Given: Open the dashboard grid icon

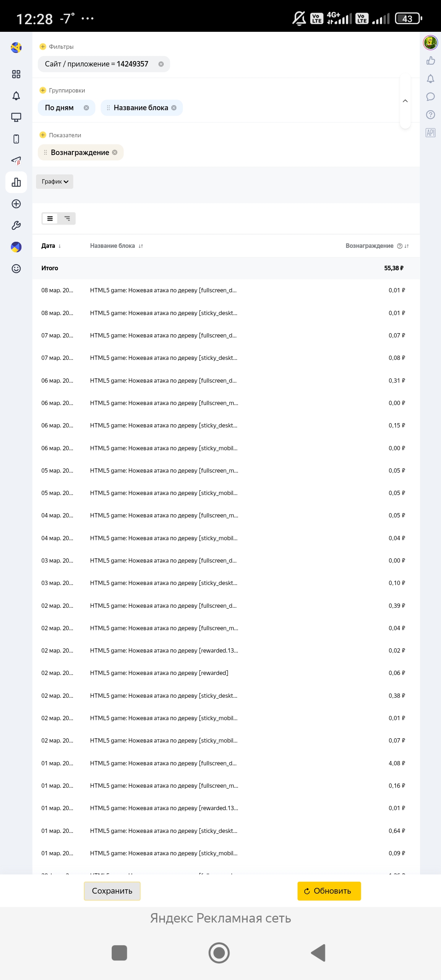Looking at the screenshot, I should tap(16, 74).
